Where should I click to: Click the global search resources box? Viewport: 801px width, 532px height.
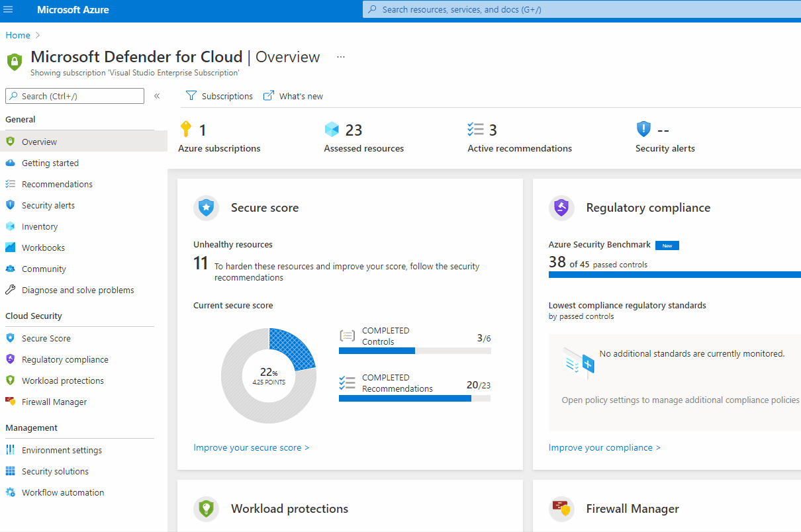click(582, 10)
